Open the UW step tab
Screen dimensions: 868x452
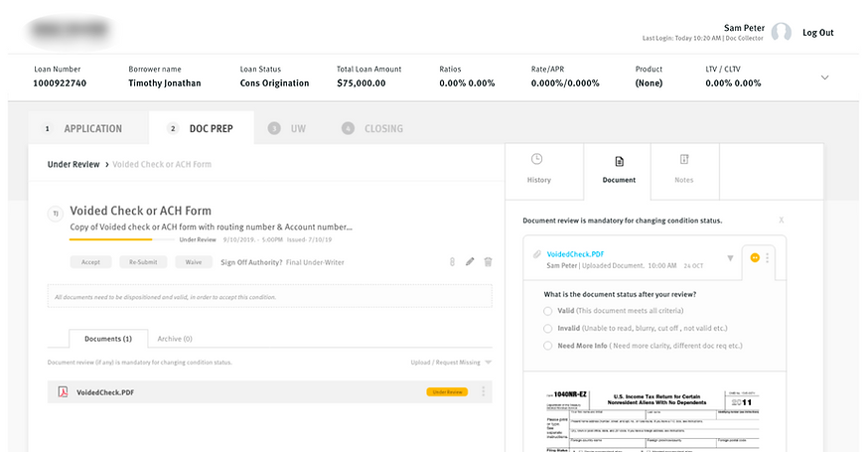coord(287,128)
